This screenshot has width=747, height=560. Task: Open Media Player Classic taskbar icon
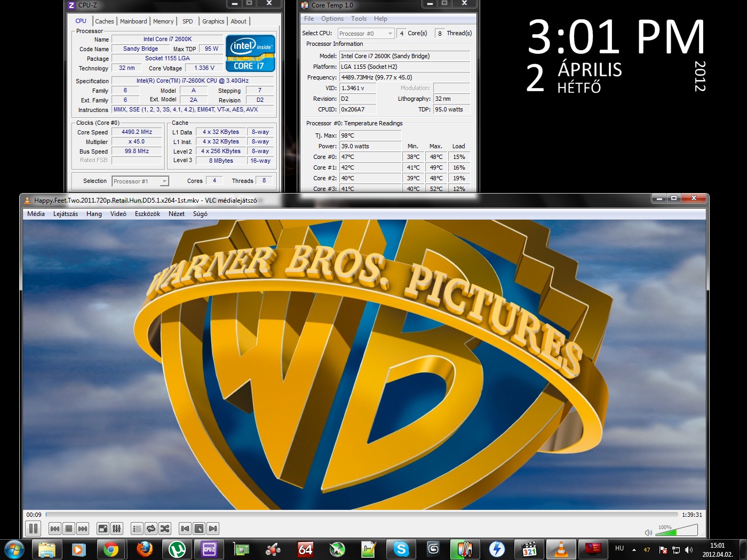[529, 549]
